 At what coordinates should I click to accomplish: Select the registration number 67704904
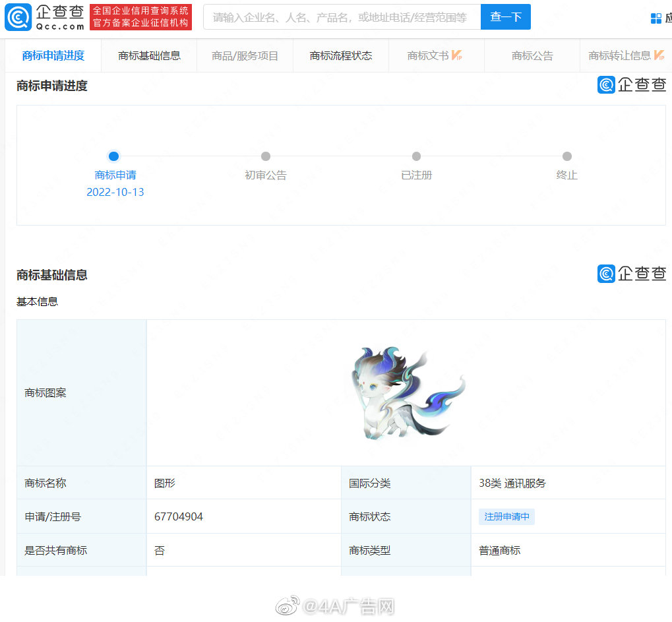point(178,517)
